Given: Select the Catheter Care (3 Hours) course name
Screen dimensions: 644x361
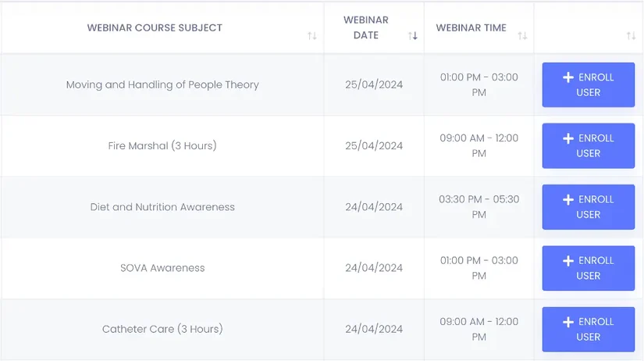Looking at the screenshot, I should (x=162, y=329).
